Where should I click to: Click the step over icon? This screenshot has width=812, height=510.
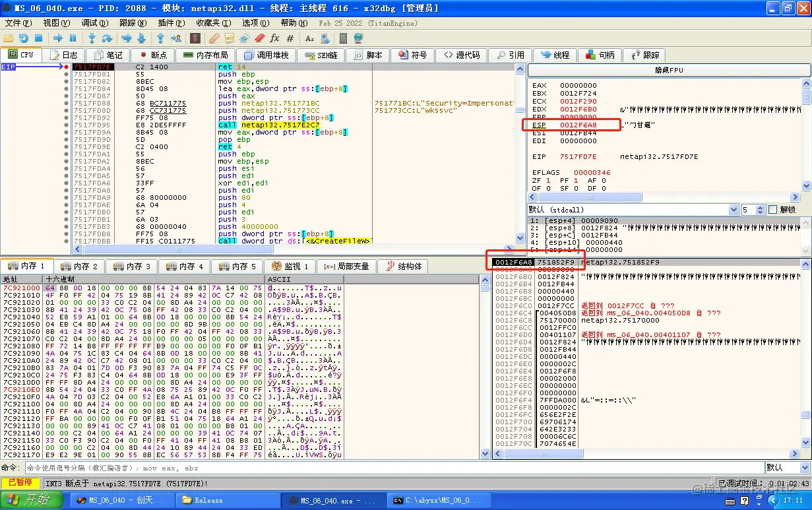pyautogui.click(x=107, y=38)
